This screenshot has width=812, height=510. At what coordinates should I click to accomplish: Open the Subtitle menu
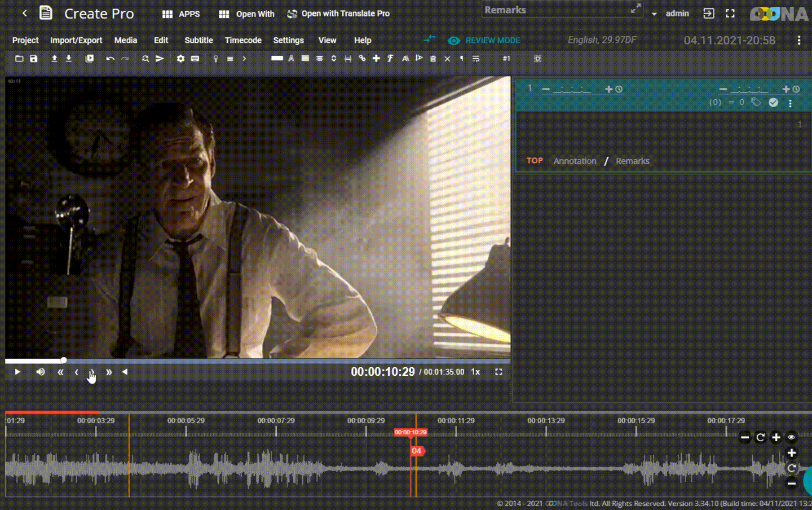(x=199, y=40)
